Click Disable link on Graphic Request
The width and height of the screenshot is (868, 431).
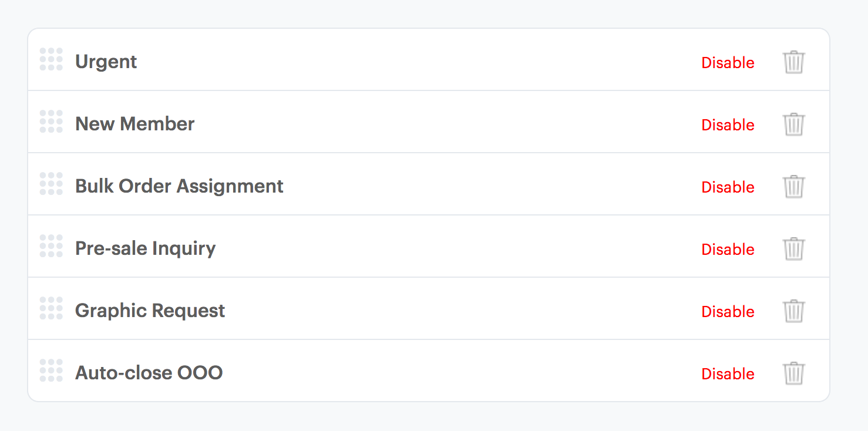tap(728, 312)
